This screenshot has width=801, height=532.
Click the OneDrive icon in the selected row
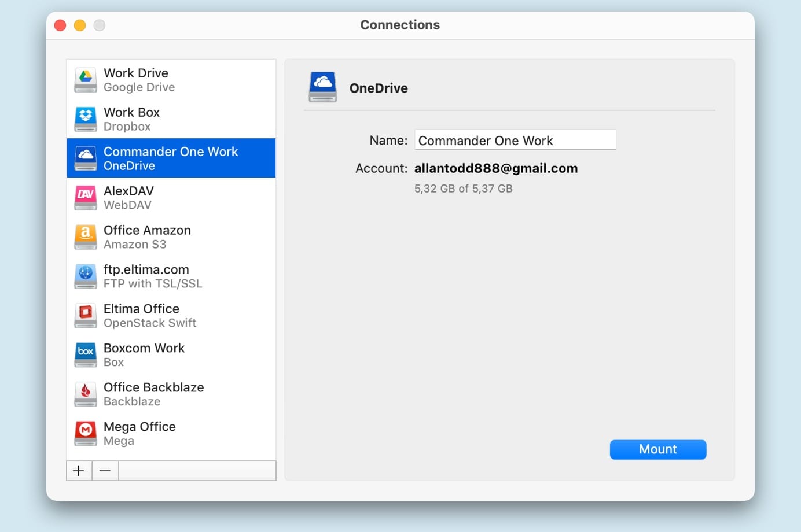[x=86, y=158]
